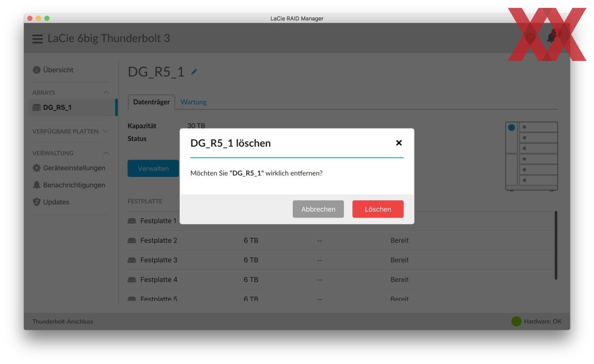Click the top drive bay in the enclosure diagram
The image size is (594, 364).
click(539, 127)
